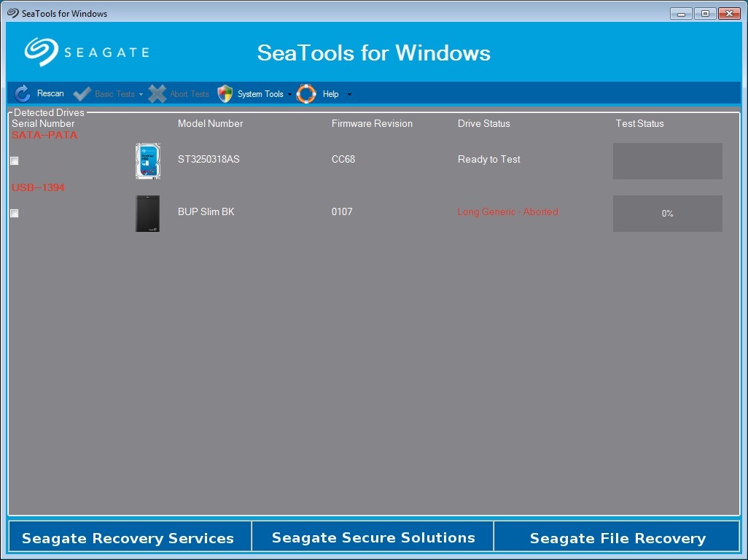Expand the Help dropdown arrow
Screen dimensions: 748x560
pyautogui.click(x=349, y=95)
